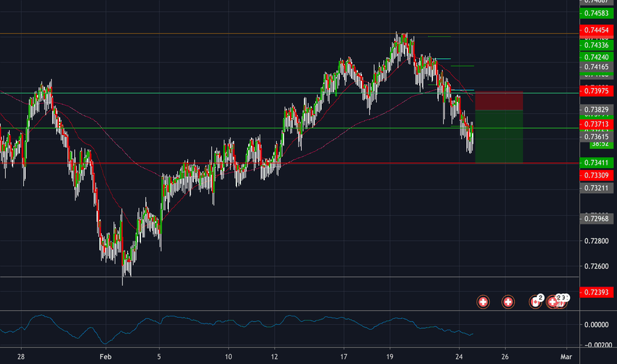The height and width of the screenshot is (364, 617).
Task: Click the red 0.72393 price label
Action: (x=596, y=293)
